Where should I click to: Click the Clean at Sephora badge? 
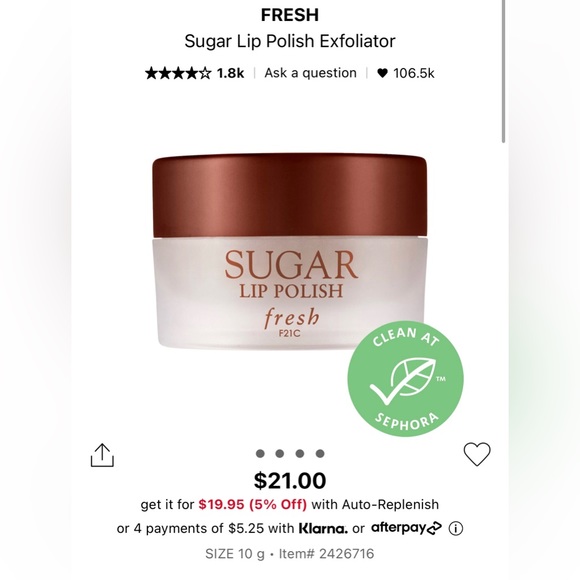pyautogui.click(x=405, y=378)
